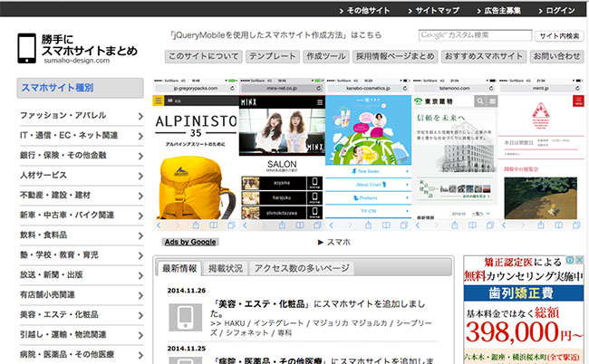
Task: Open jQueryMobile スマホサイト作成方法 link
Action: point(275,35)
